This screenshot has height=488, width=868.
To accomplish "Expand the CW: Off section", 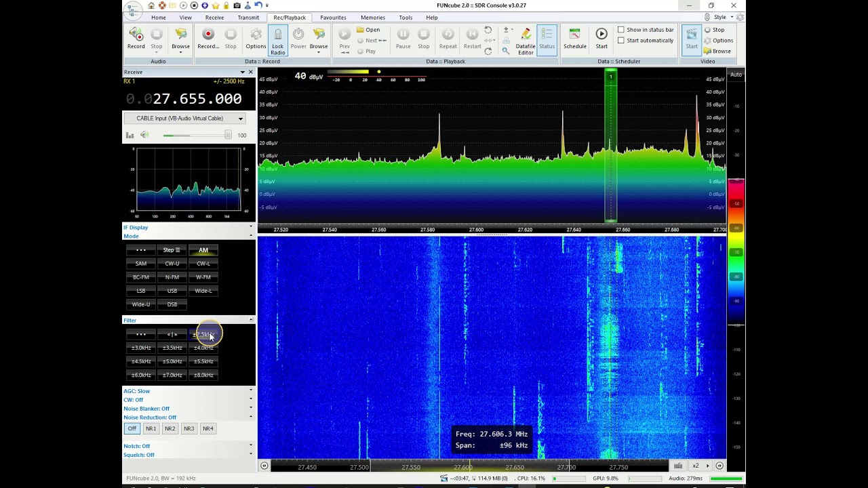I will (x=188, y=400).
